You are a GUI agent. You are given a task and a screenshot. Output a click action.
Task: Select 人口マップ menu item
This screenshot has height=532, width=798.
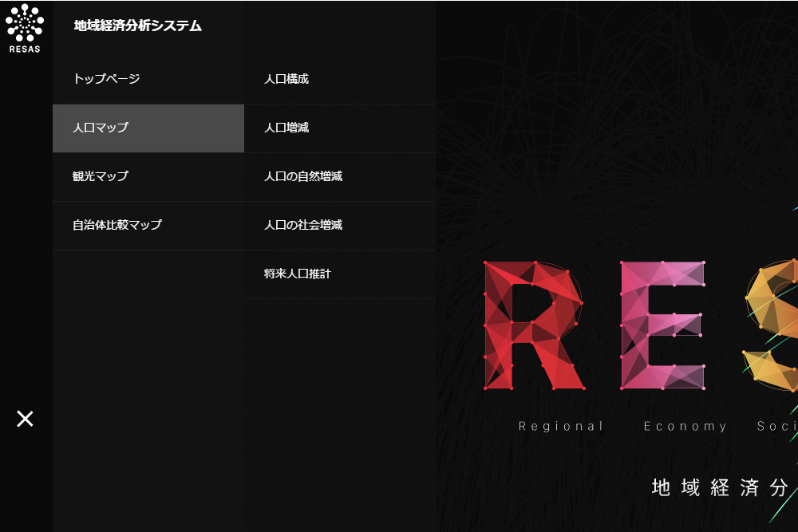click(148, 128)
